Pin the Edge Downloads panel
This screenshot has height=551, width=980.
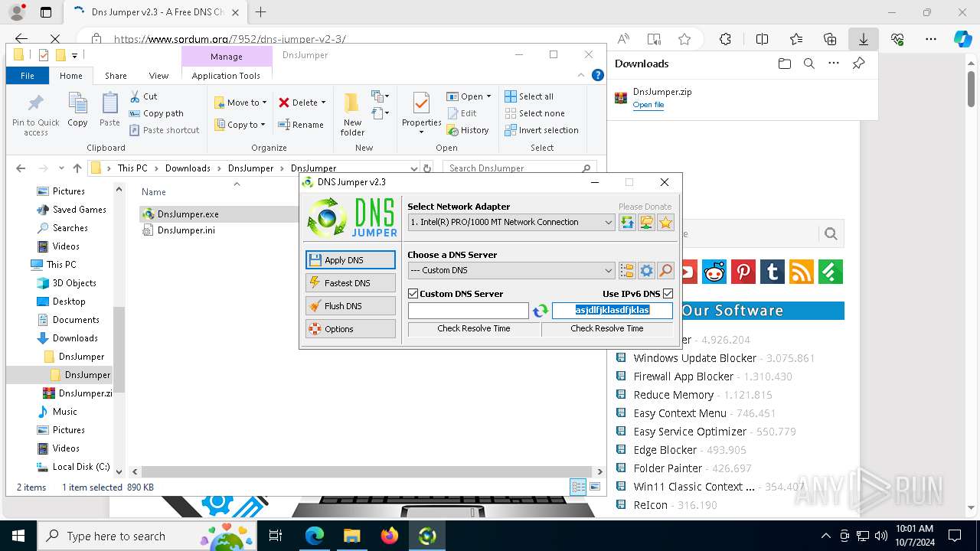click(x=858, y=64)
